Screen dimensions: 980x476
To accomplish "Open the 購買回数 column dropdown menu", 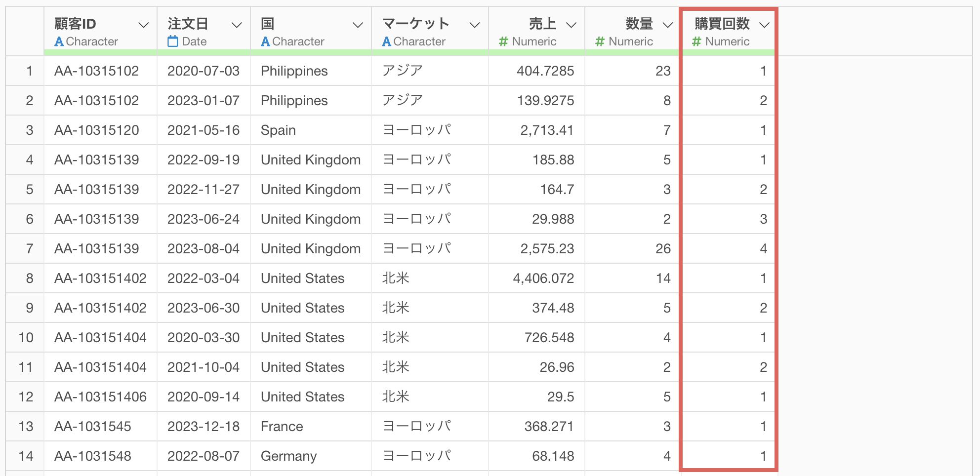I will pyautogui.click(x=765, y=25).
